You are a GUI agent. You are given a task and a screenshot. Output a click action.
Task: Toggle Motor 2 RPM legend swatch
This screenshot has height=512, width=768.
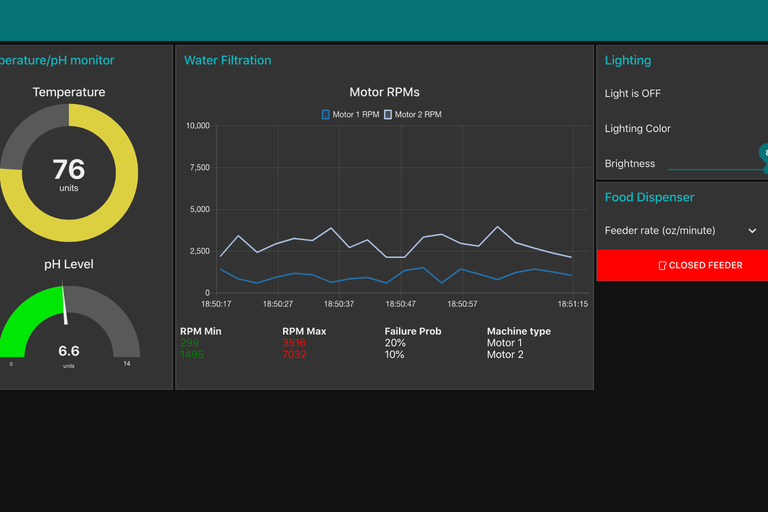(x=388, y=115)
